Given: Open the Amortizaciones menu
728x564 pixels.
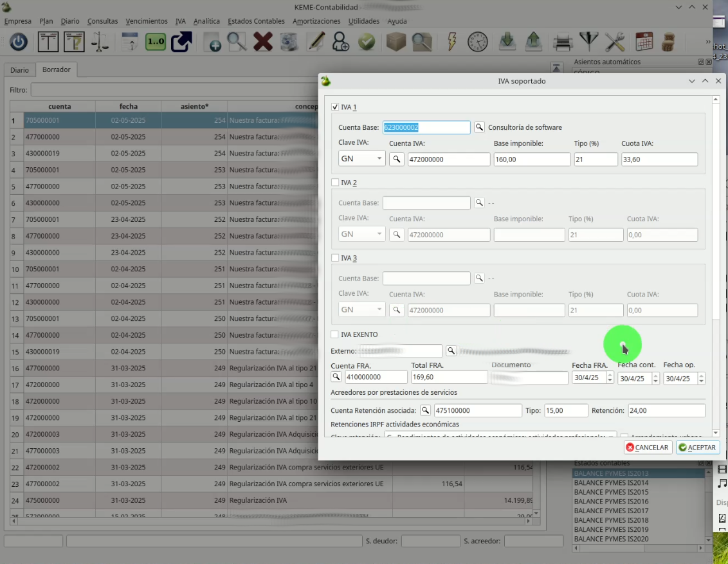Looking at the screenshot, I should click(316, 21).
